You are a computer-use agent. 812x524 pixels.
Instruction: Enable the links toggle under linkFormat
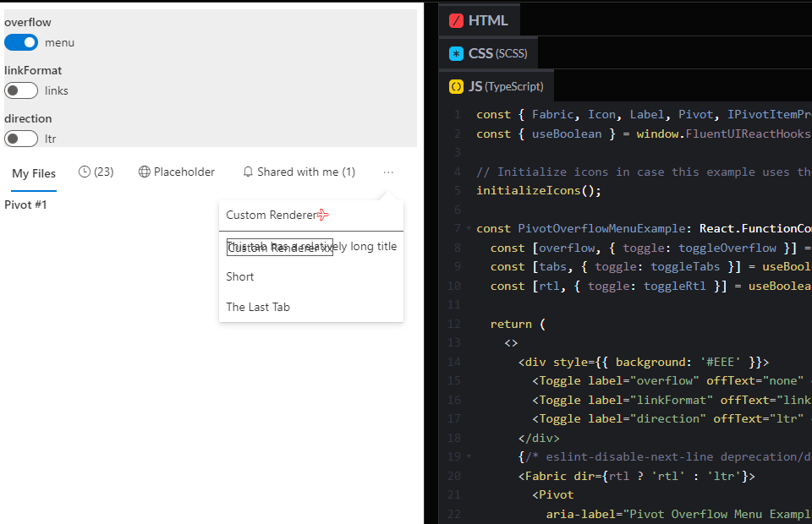pyautogui.click(x=20, y=90)
